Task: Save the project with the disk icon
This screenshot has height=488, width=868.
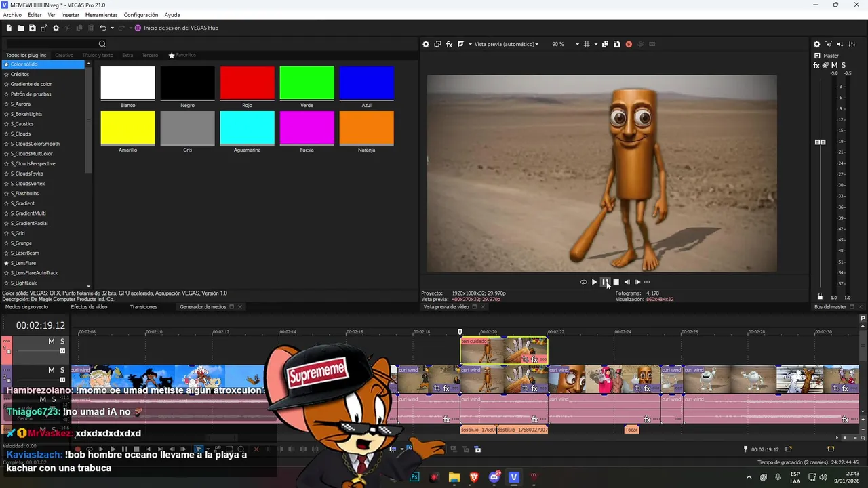Action: 32,28
